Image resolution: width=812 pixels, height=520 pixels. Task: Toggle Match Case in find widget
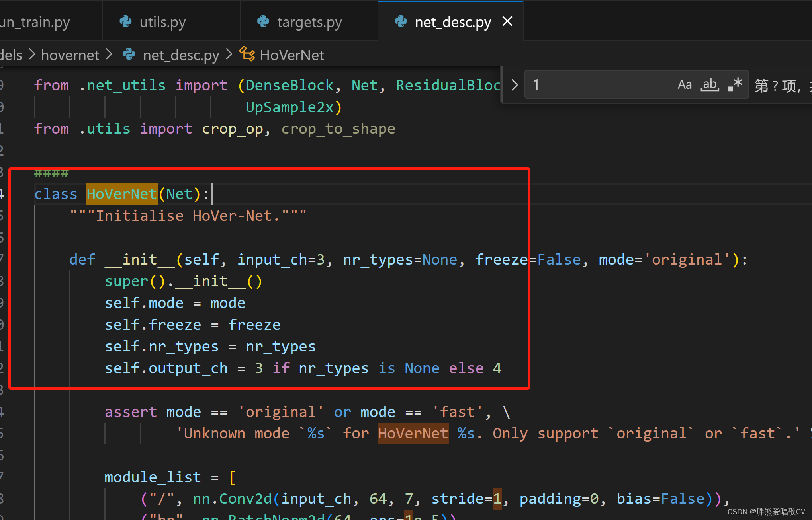point(685,85)
